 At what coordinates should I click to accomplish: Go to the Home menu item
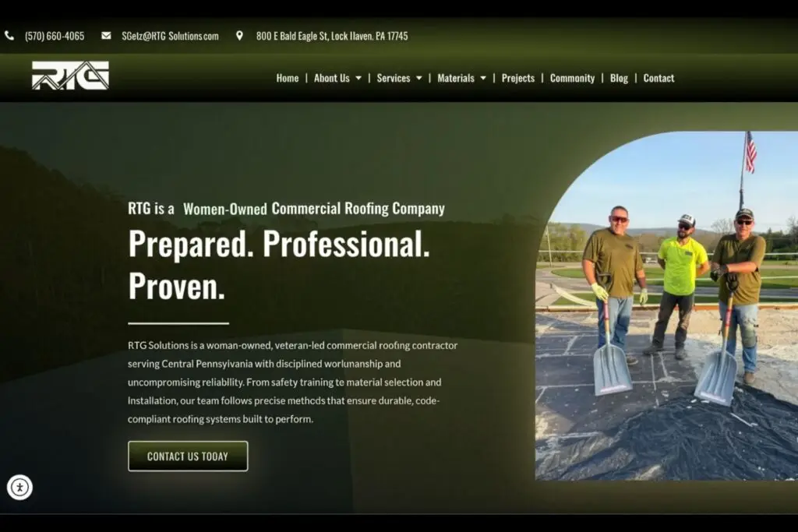(x=287, y=79)
